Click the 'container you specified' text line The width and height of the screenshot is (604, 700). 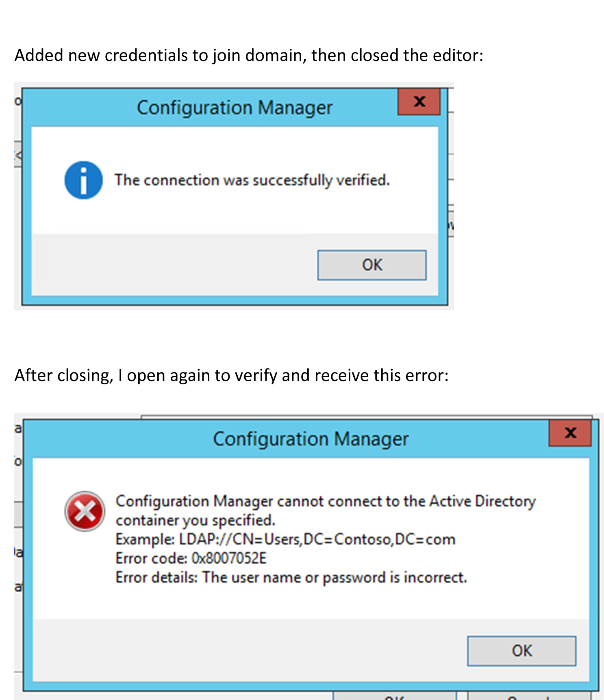[x=196, y=520]
